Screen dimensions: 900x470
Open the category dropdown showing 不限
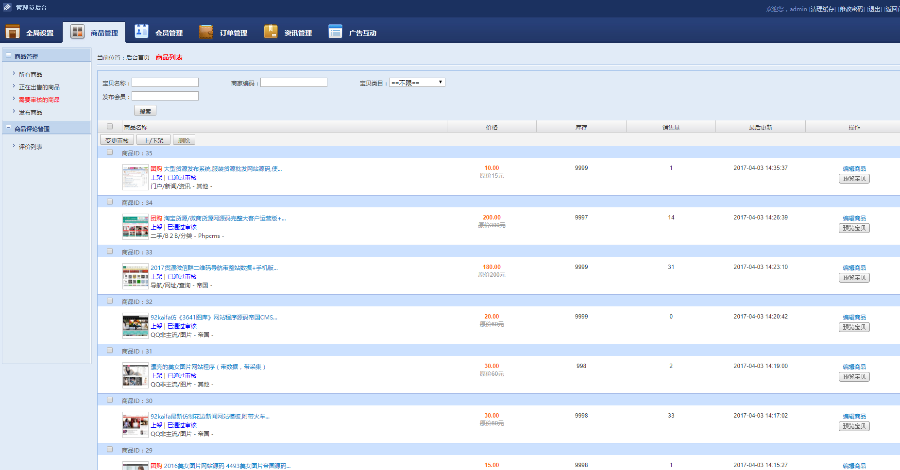(x=416, y=82)
